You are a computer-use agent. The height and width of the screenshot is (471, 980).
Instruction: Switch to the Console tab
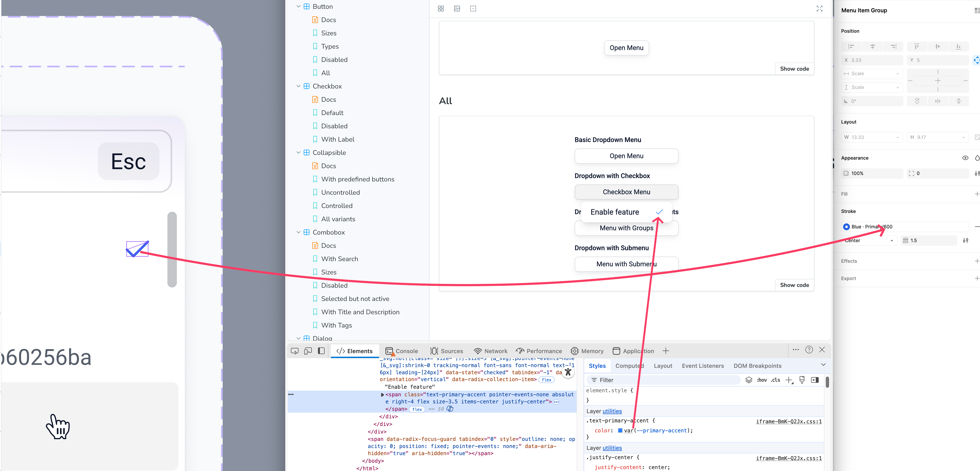[x=401, y=351]
